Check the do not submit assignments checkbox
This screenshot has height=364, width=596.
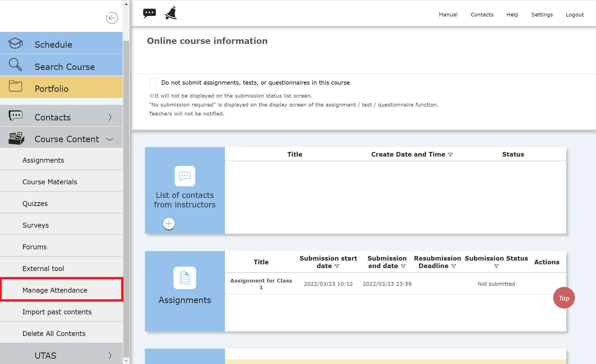153,82
